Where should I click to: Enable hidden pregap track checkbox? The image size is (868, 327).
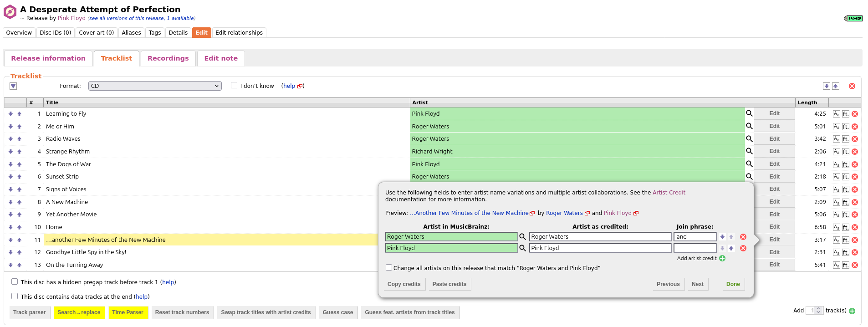point(15,282)
